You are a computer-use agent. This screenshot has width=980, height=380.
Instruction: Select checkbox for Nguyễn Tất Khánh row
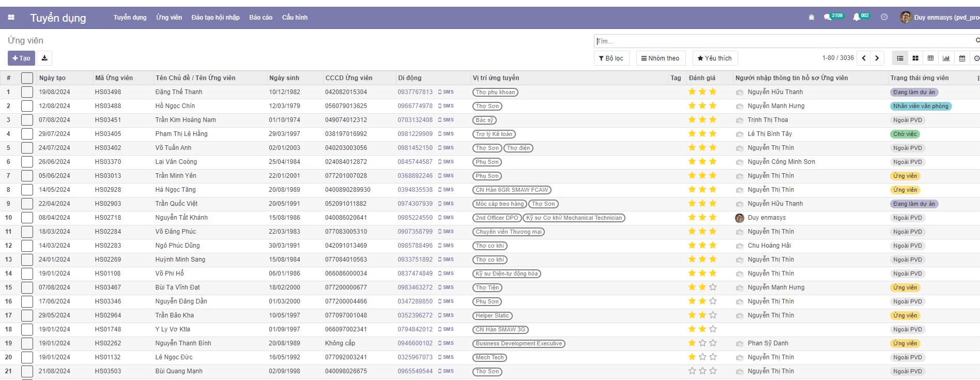pos(27,218)
